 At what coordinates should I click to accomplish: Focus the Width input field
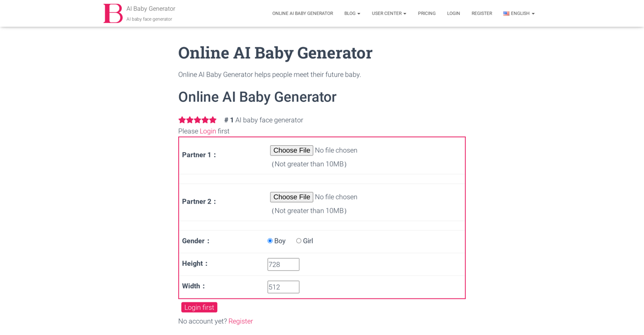tap(283, 287)
